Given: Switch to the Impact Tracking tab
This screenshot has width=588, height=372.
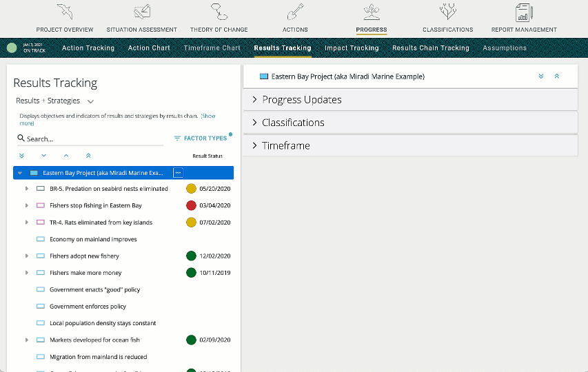Looking at the screenshot, I should [352, 48].
